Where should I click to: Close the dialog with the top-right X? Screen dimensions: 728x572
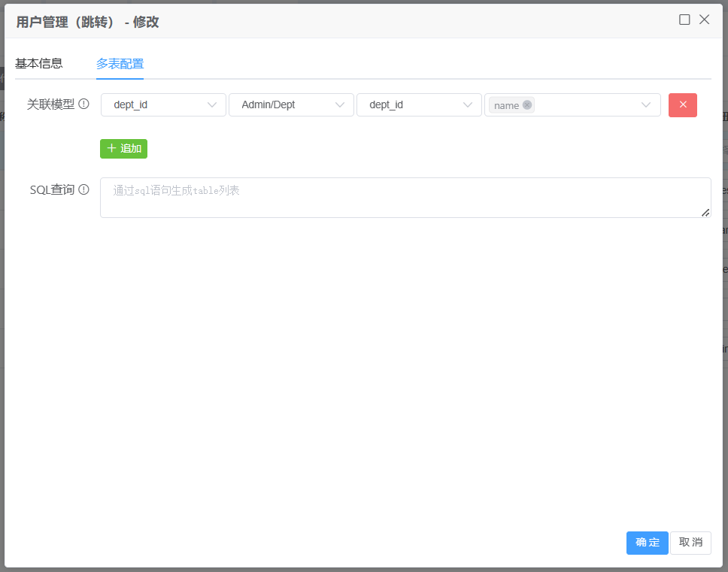click(x=704, y=20)
